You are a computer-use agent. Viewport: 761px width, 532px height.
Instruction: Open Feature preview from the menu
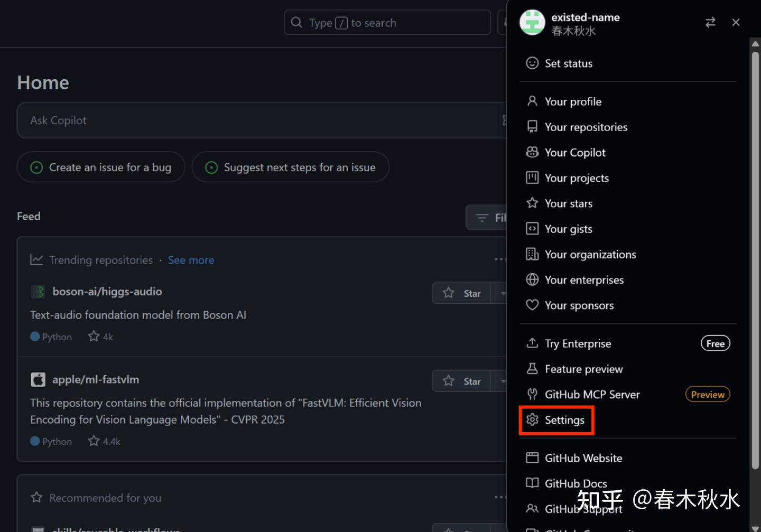[x=628, y=369]
